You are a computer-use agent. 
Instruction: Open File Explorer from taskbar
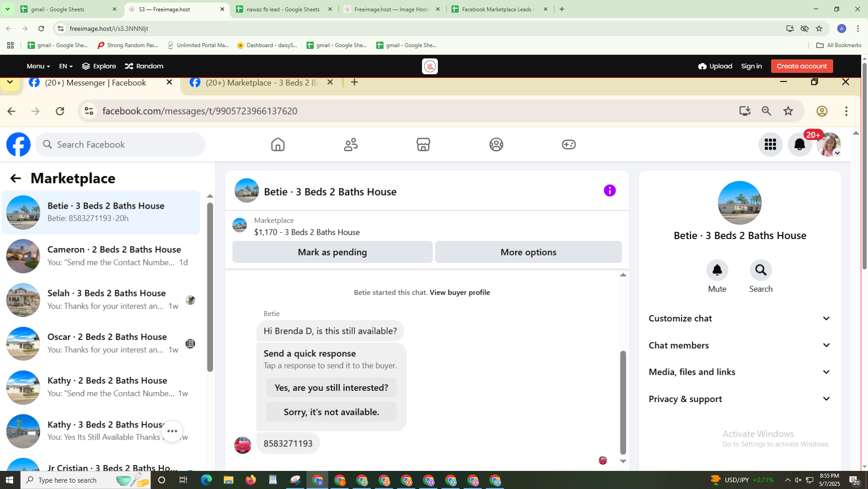228,480
